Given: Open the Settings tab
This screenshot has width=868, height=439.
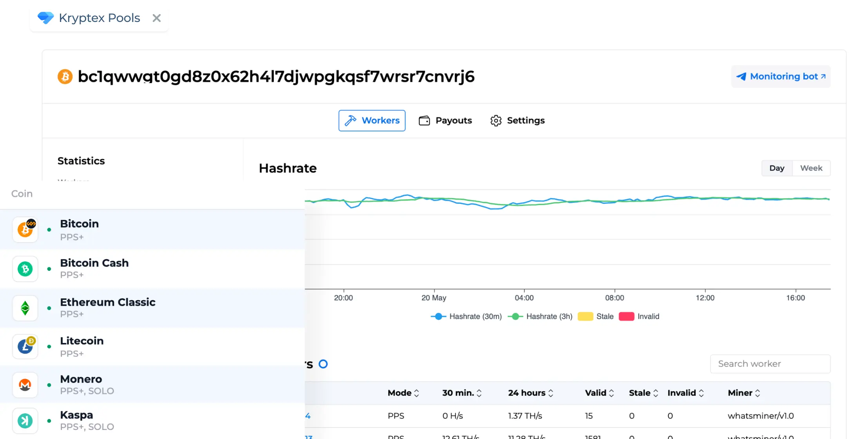Looking at the screenshot, I should 517,120.
